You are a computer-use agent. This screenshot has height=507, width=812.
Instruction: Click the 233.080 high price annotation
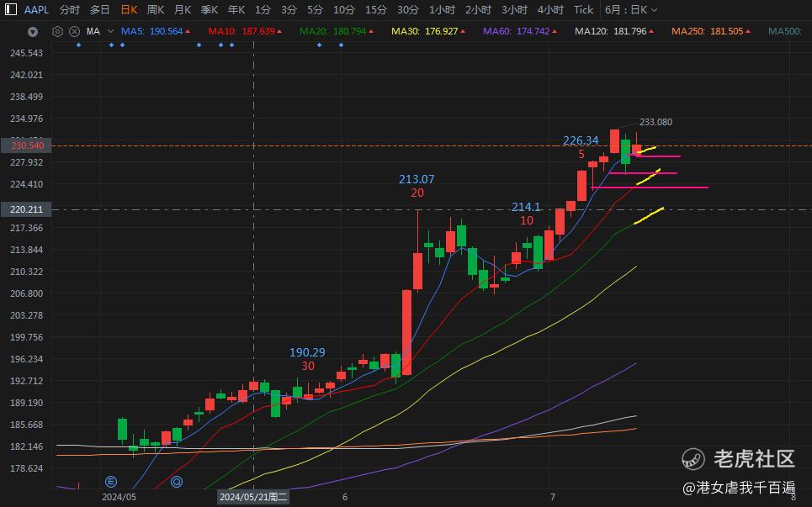pos(655,122)
